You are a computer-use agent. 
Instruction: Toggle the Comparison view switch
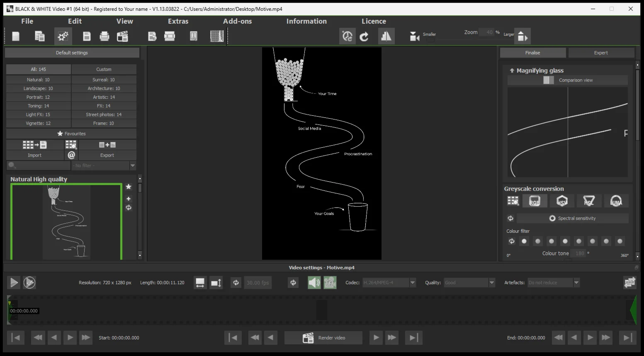(548, 80)
